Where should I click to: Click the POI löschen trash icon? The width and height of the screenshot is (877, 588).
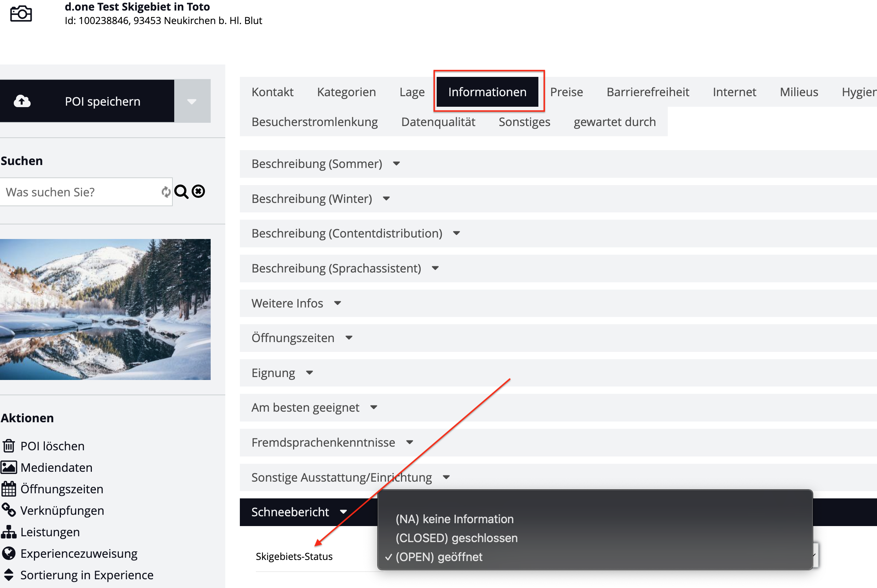9,446
